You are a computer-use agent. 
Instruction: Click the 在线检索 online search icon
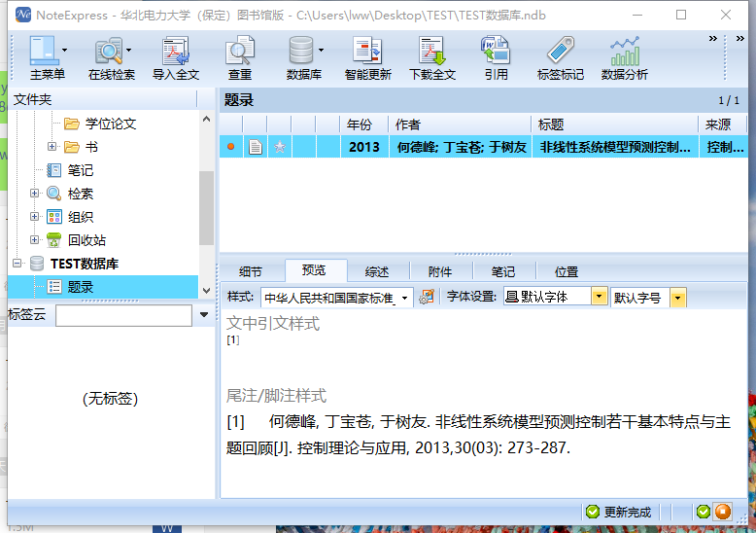click(x=109, y=51)
